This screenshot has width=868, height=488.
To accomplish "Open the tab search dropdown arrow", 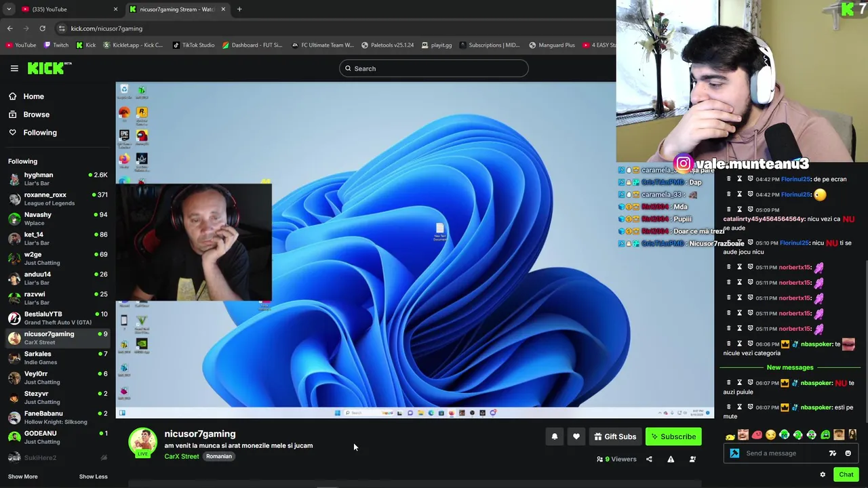I will click(x=9, y=9).
